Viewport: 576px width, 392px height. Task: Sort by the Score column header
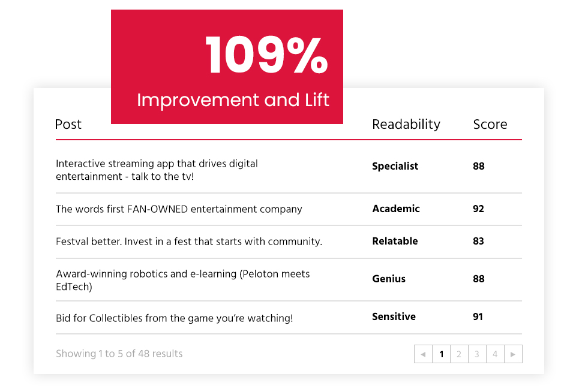tap(490, 125)
